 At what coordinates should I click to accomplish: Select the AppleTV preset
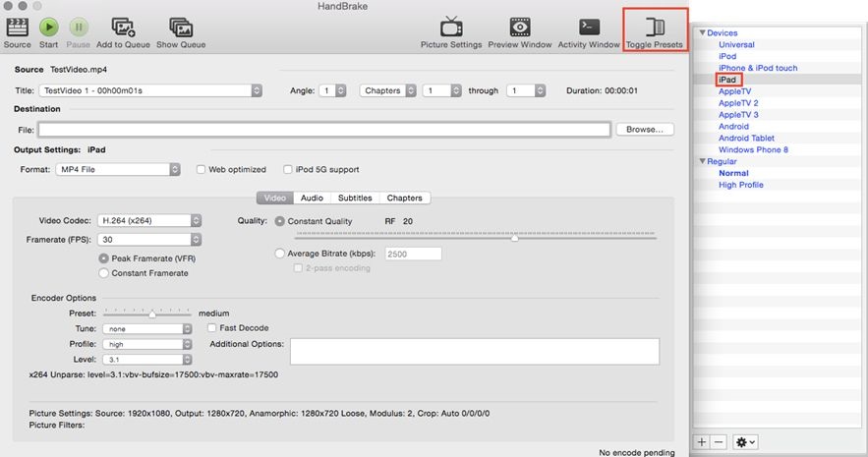pos(734,91)
